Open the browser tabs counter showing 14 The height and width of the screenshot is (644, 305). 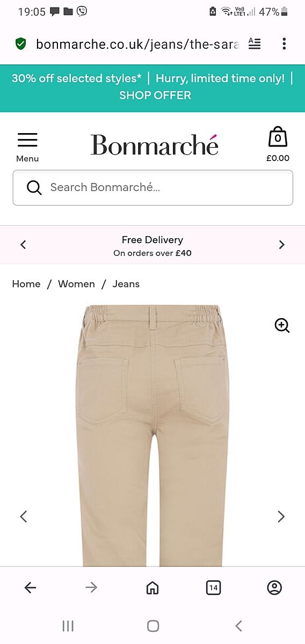(213, 588)
